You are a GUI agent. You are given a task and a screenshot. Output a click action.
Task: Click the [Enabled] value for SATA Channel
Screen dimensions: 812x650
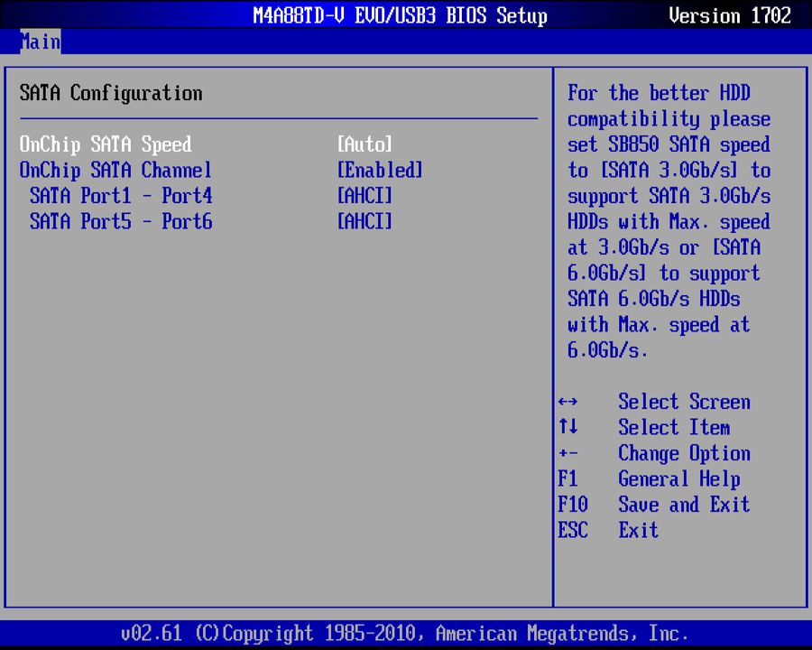coord(380,170)
